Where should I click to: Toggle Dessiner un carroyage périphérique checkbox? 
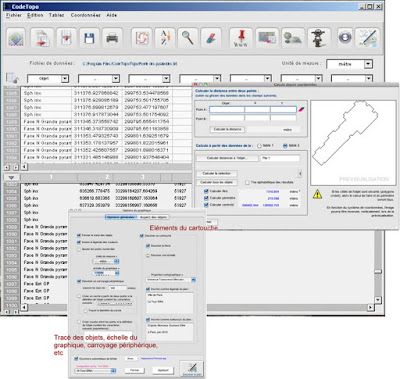pyautogui.click(x=79, y=281)
